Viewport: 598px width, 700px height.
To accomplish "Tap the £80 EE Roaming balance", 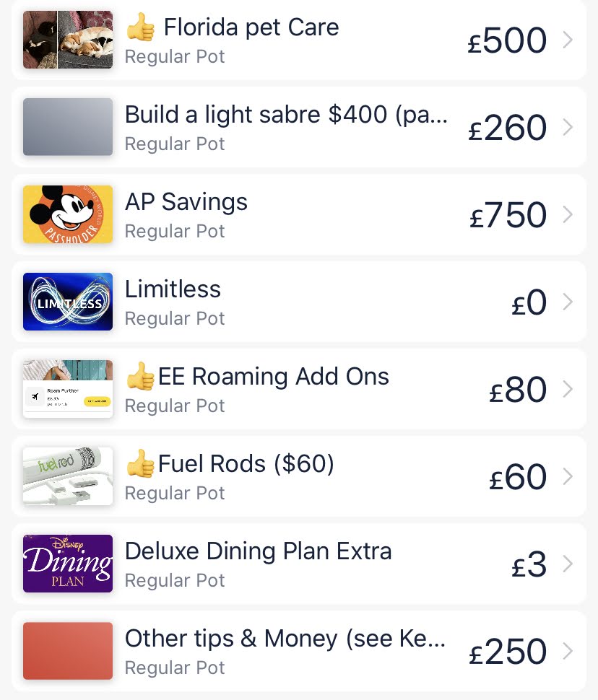I will (518, 390).
